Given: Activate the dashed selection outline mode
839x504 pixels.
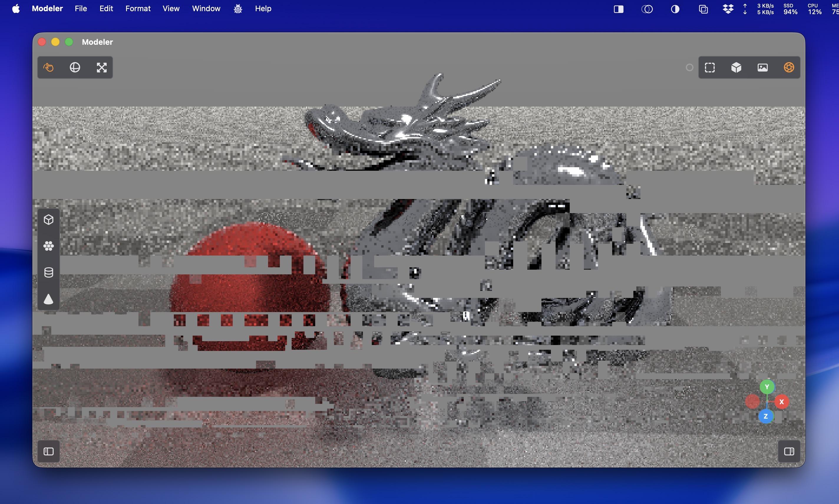Looking at the screenshot, I should 710,67.
